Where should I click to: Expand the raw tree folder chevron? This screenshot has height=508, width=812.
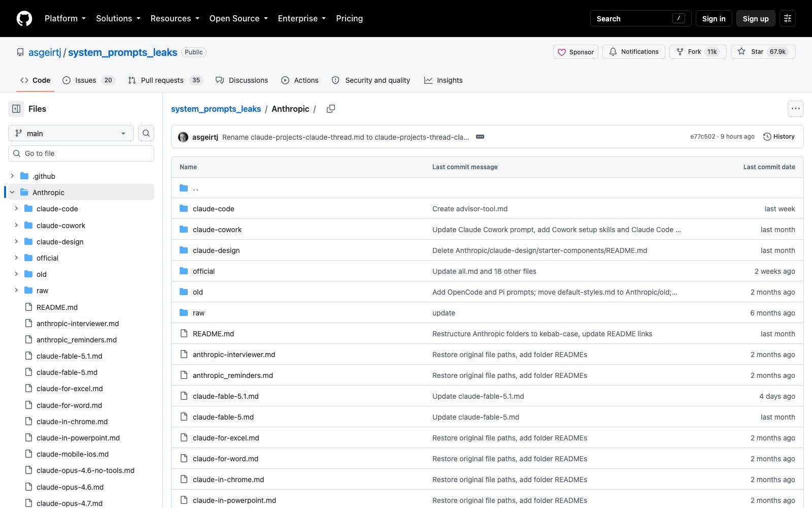click(16, 290)
